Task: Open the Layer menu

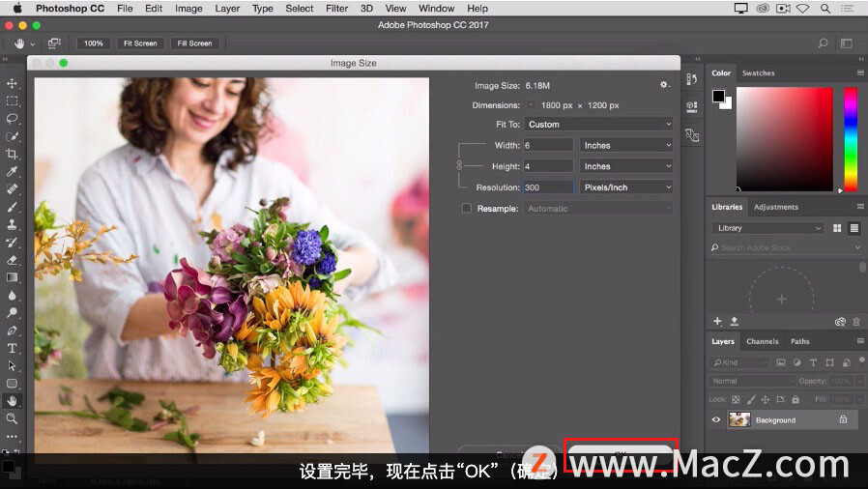Action: [x=227, y=9]
